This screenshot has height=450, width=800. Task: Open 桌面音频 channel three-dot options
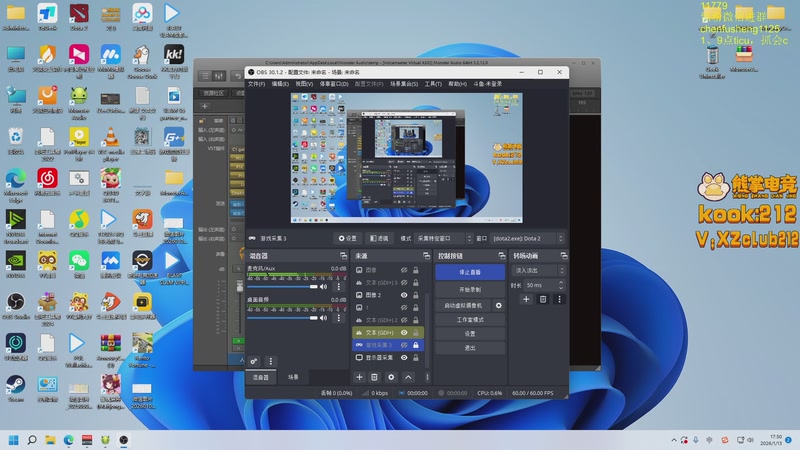(x=339, y=318)
